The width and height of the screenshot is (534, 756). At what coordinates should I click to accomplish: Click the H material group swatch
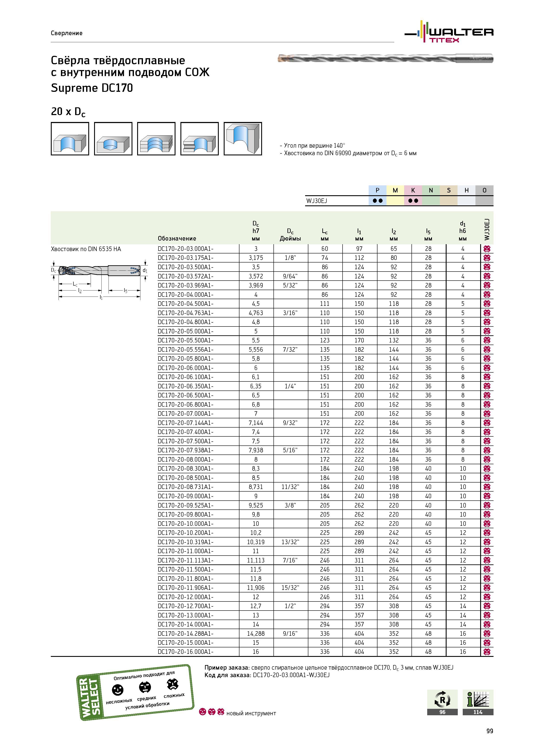(466, 190)
